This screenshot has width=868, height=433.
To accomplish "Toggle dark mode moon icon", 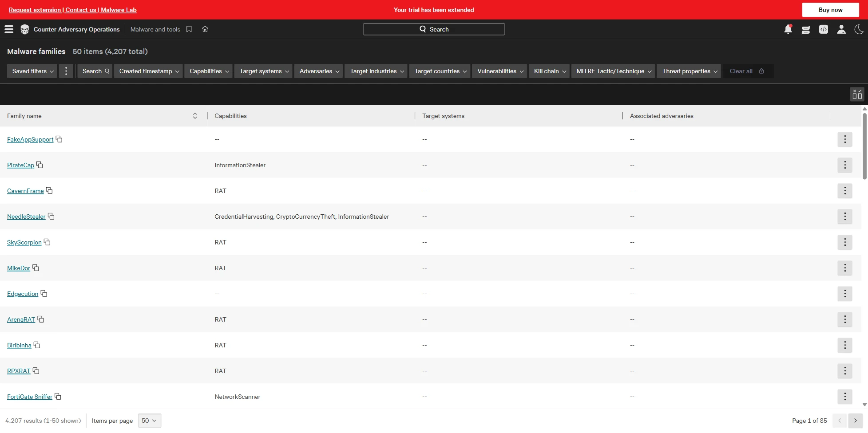I will pos(859,29).
